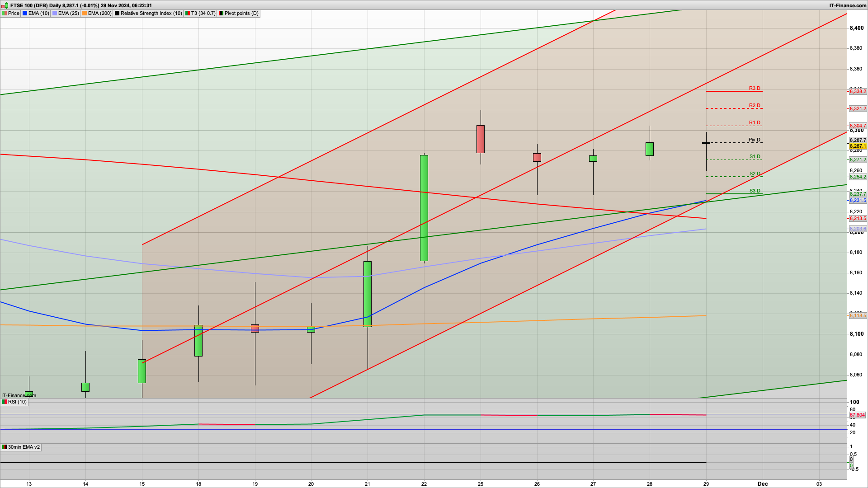868x488 pixels.
Task: Click the Price indicator color icon
Action: [5, 14]
